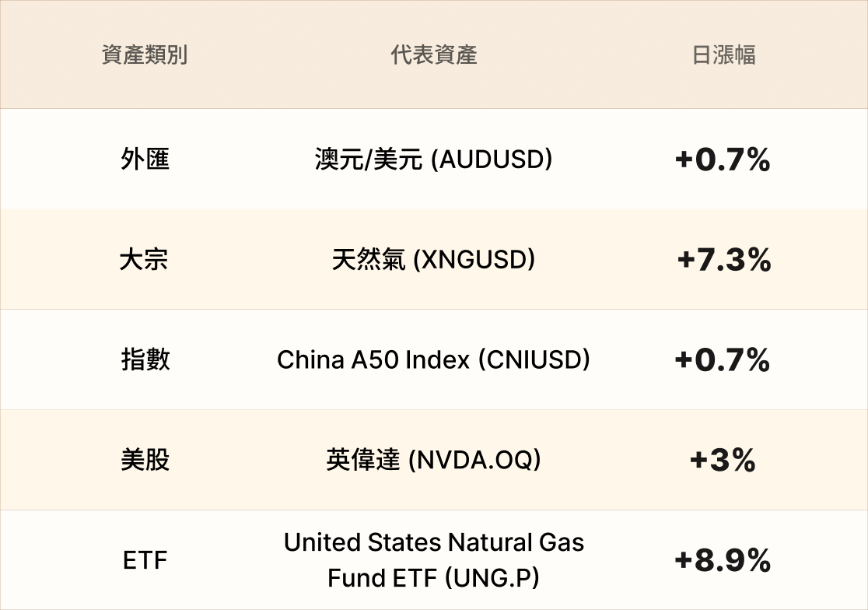Screen dimensions: 868x610
Task: Click the +0.7% change in 指數 row
Action: [x=723, y=360]
